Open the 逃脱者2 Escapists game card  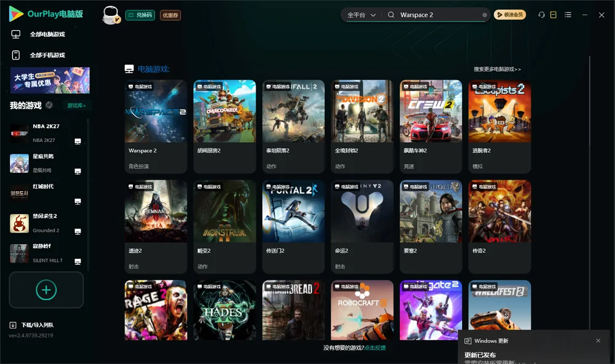[499, 126]
